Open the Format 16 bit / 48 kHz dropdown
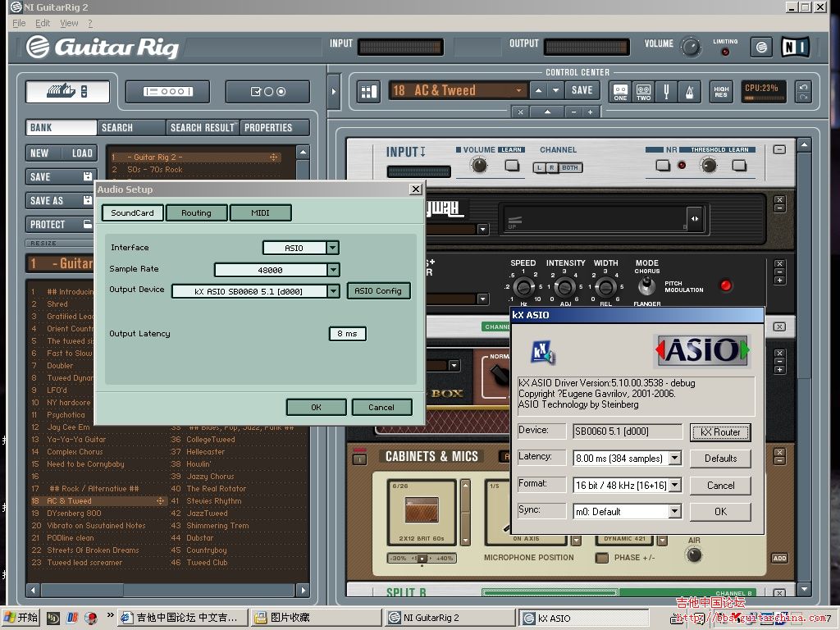 pos(675,485)
